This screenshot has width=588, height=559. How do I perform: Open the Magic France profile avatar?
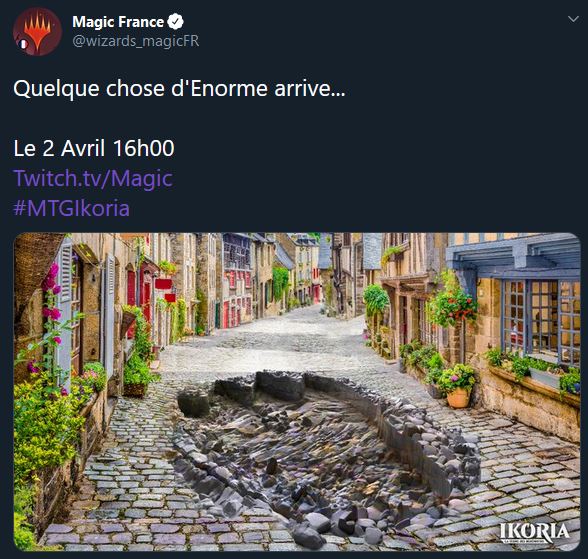tap(37, 32)
